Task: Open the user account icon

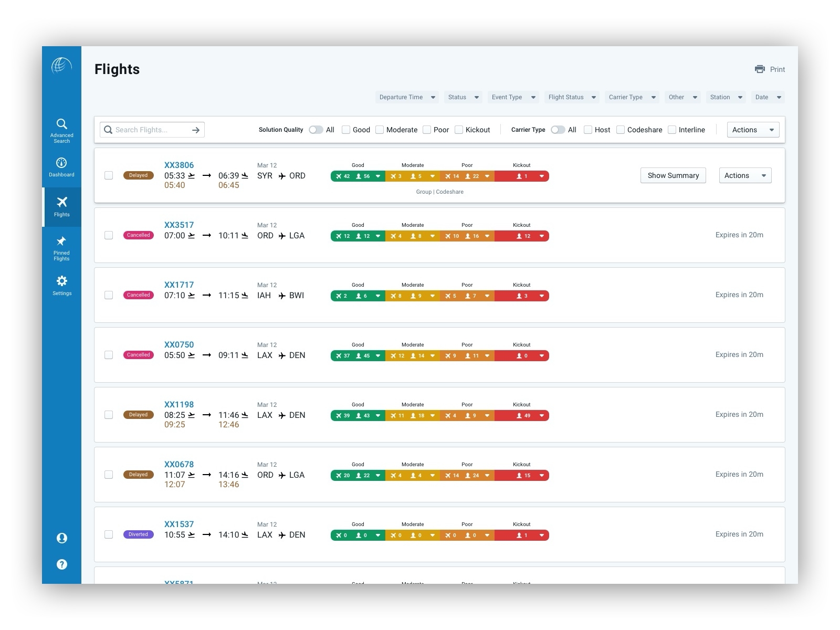Action: point(61,538)
